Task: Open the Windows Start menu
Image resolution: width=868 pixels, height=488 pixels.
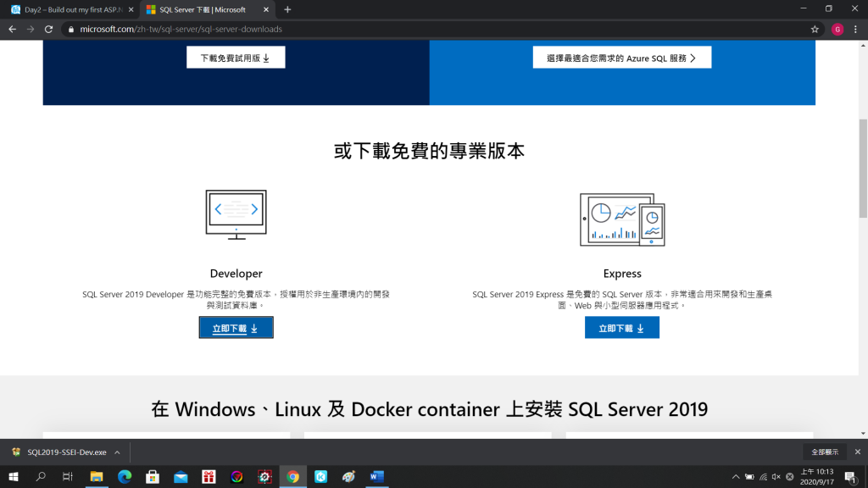Action: 14,476
